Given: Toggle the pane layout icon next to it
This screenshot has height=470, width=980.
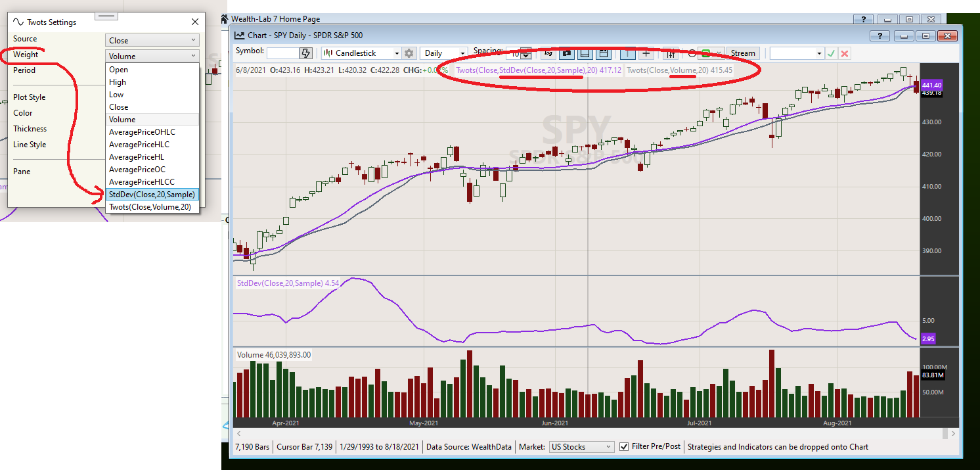Looking at the screenshot, I should coord(585,53).
